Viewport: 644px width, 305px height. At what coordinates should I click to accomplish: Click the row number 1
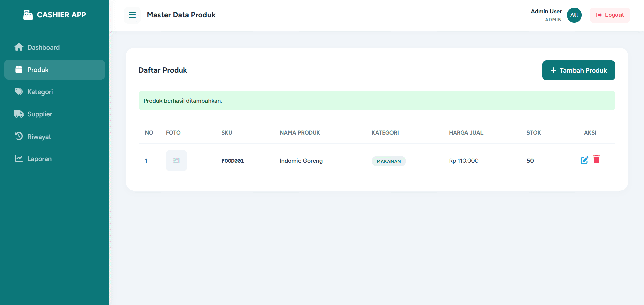tap(146, 161)
